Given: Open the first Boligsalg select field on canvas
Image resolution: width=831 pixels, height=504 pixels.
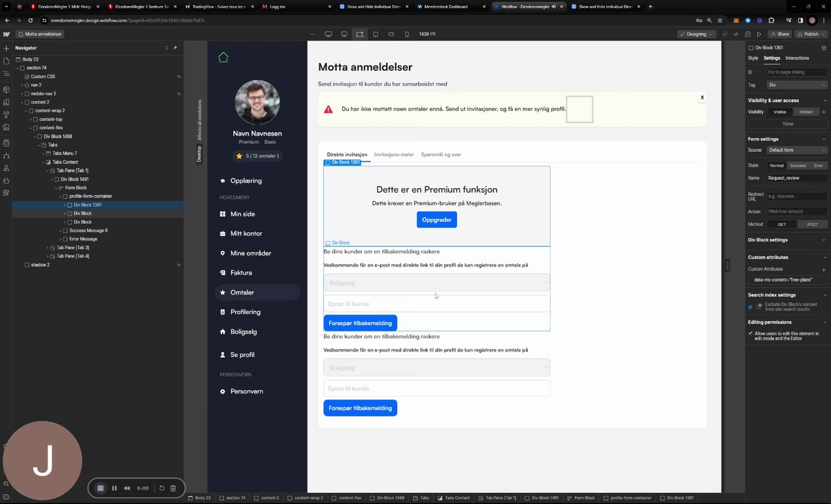Looking at the screenshot, I should (436, 283).
